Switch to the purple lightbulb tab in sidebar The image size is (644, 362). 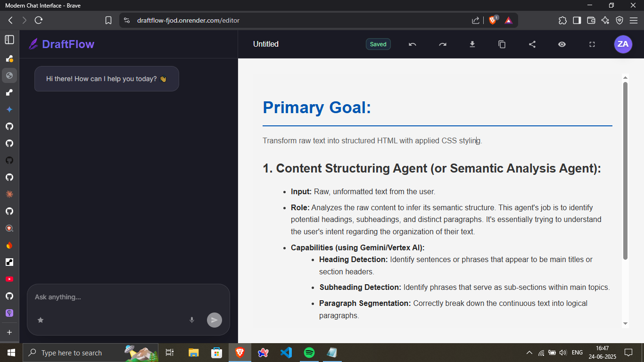tap(9, 313)
